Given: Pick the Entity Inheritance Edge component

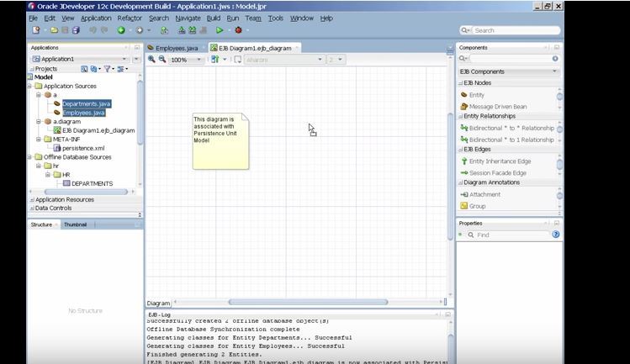Looking at the screenshot, I should (x=500, y=161).
